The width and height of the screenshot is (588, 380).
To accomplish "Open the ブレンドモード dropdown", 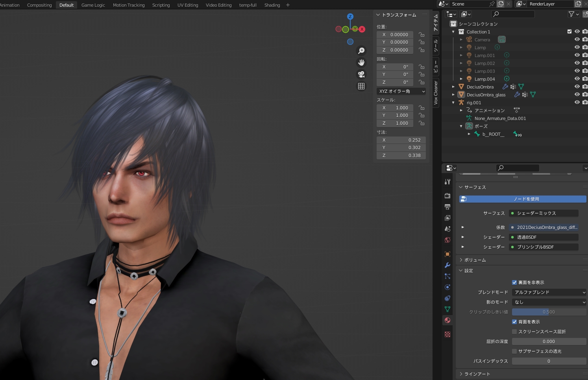I will (549, 292).
